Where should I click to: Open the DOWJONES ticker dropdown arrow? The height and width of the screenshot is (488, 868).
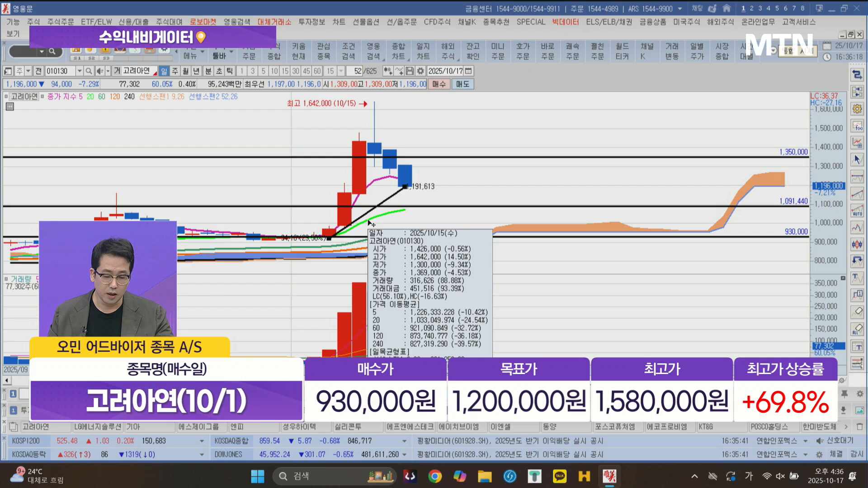(x=404, y=455)
